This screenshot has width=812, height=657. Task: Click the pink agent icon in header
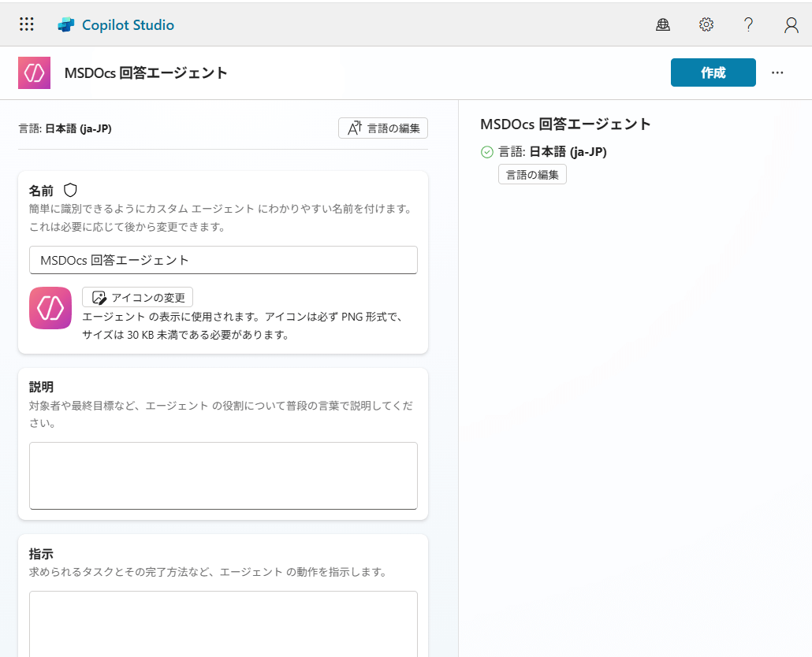coord(34,73)
